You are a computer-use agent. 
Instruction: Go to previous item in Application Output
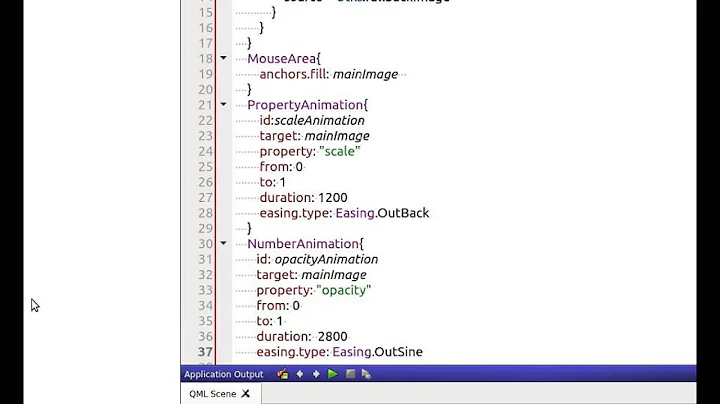(300, 374)
